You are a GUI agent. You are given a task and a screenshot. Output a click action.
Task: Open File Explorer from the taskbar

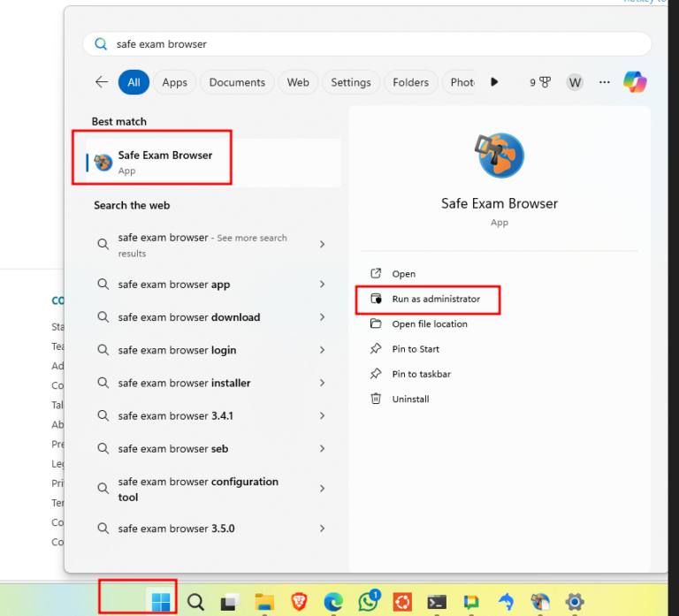pyautogui.click(x=264, y=601)
